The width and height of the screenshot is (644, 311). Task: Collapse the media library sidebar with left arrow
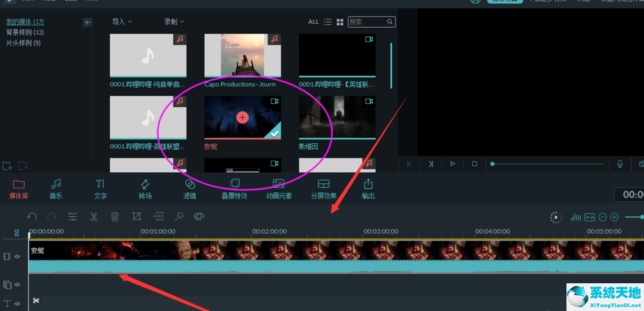[x=88, y=23]
